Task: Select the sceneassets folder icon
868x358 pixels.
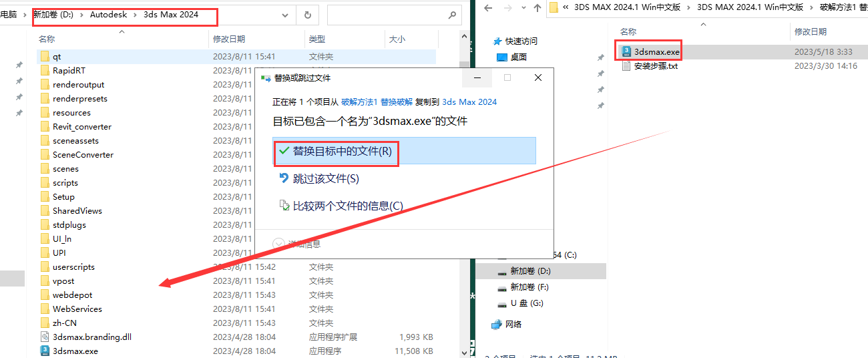Action: [45, 141]
